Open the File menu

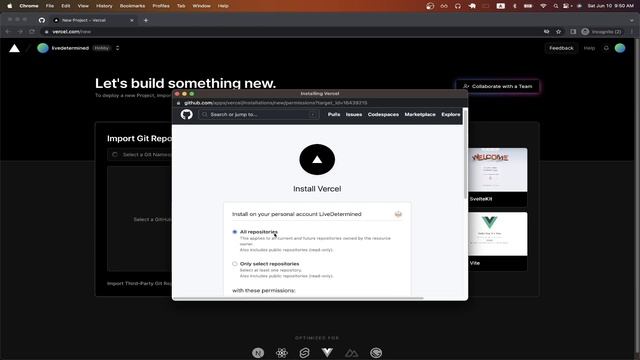50,6
